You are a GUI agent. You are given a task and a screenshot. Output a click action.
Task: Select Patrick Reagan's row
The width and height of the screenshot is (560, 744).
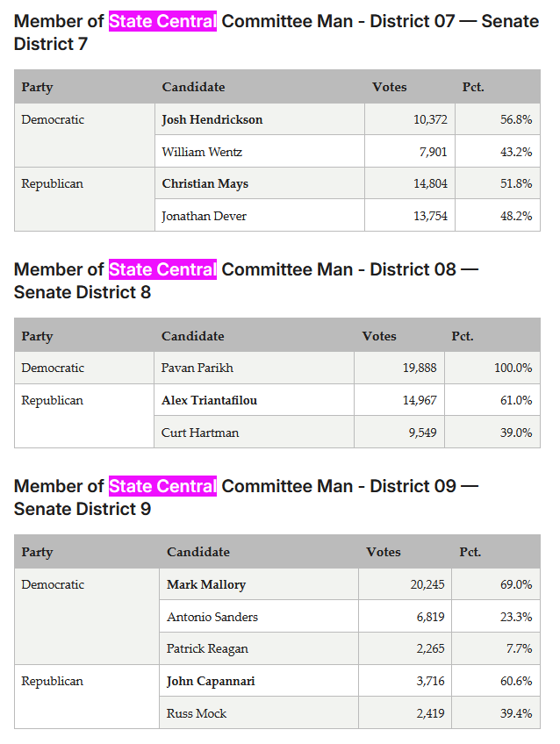coord(349,648)
